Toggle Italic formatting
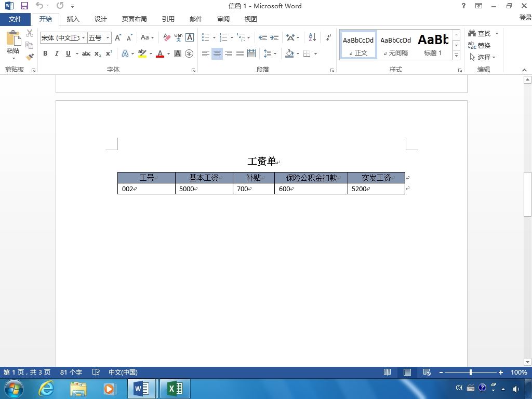The height and width of the screenshot is (399, 532). [57, 54]
